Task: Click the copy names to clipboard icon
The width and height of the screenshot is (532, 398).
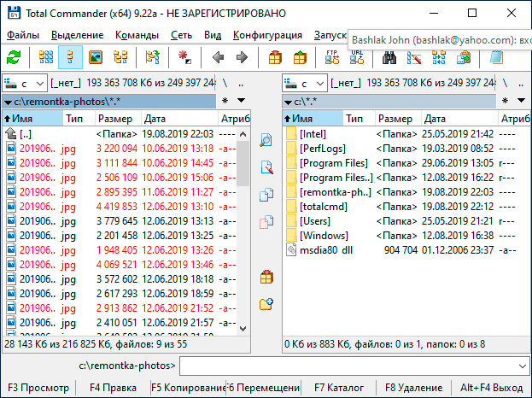Action: click(x=464, y=57)
